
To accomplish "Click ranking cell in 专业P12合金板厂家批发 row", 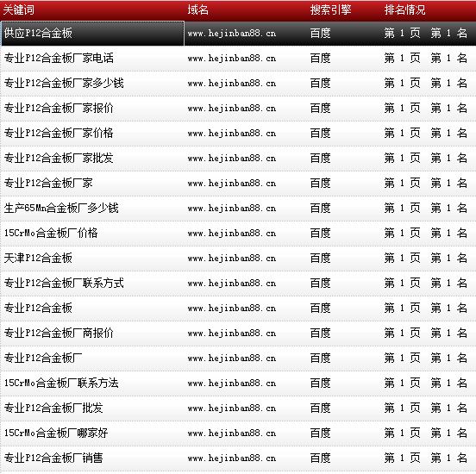I will point(426,158).
